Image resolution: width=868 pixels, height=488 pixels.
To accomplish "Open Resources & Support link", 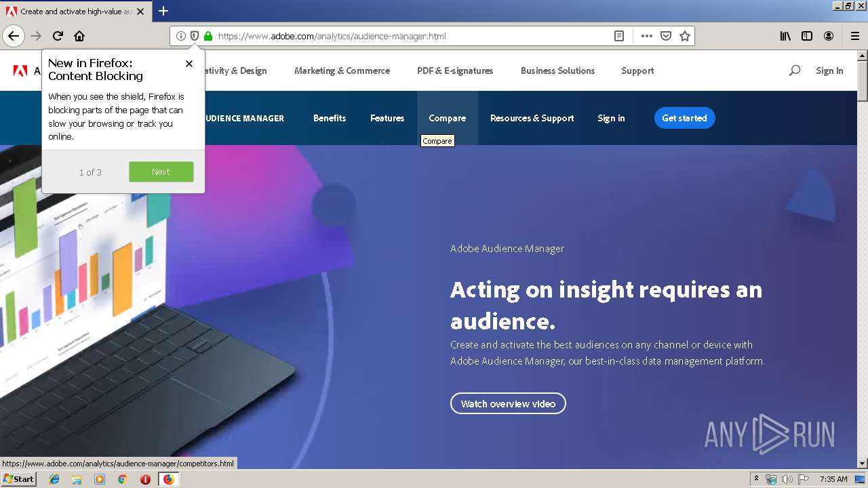I will 532,118.
